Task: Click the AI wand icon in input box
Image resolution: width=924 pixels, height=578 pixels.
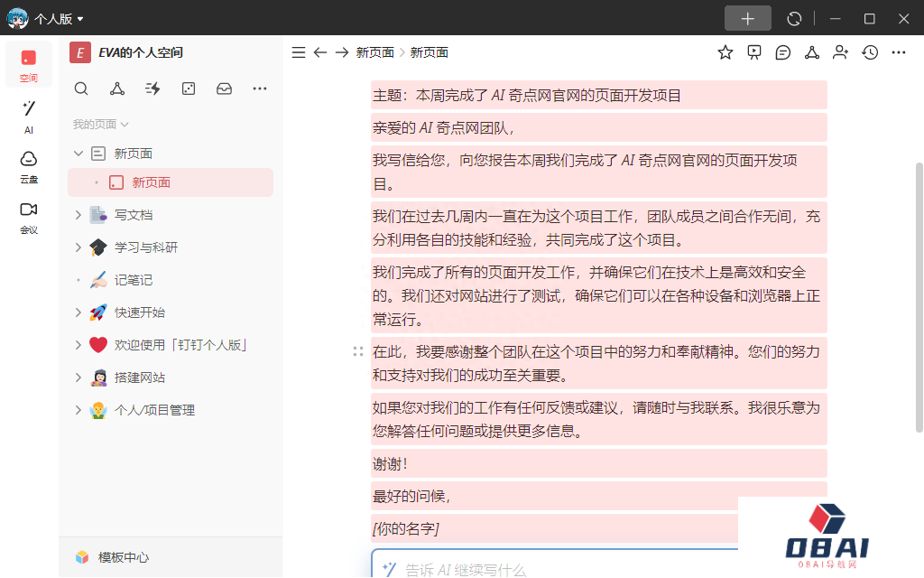Action: [389, 569]
